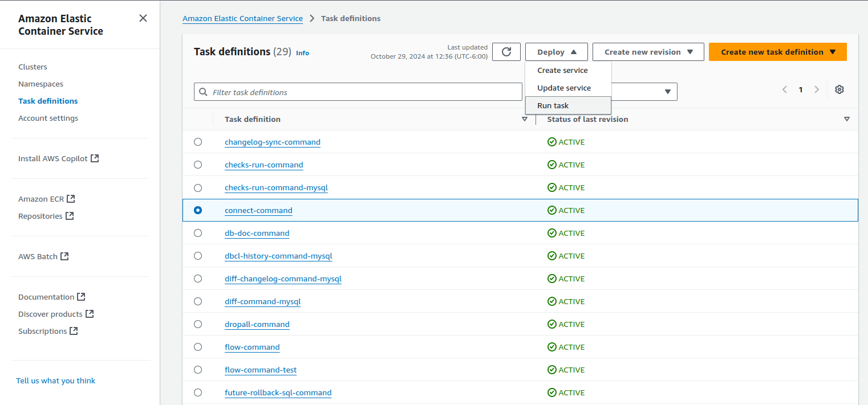Sort by Task definition column arrow

tap(525, 119)
